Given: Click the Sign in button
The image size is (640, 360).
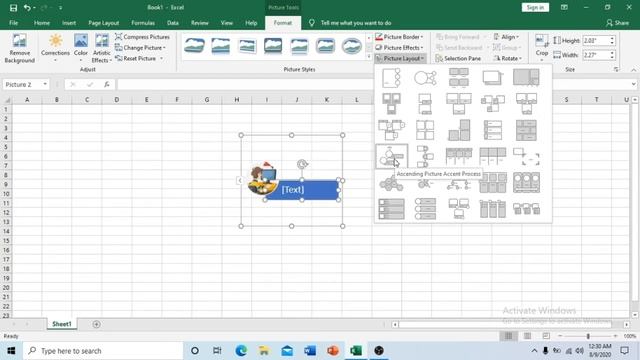Looking at the screenshot, I should (x=535, y=7).
